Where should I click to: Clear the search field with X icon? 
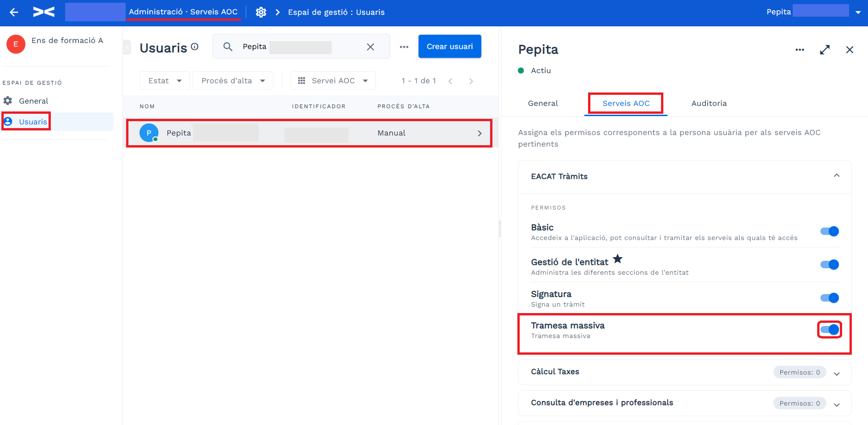(x=370, y=47)
